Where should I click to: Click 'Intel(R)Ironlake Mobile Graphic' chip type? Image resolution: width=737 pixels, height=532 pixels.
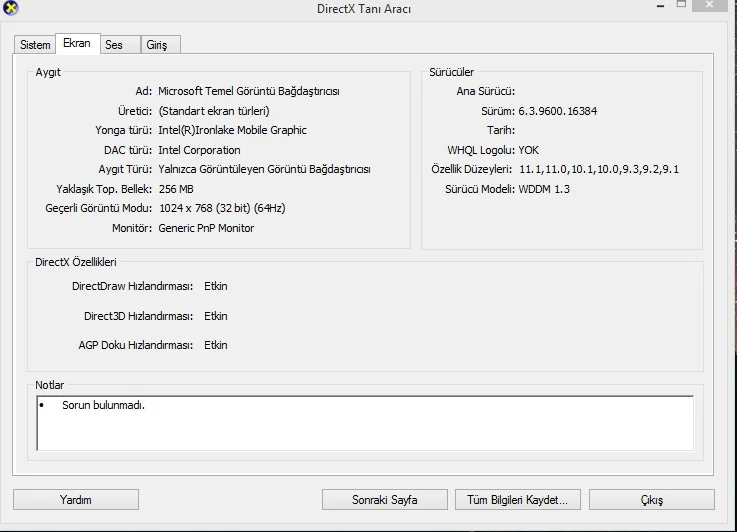tap(232, 130)
